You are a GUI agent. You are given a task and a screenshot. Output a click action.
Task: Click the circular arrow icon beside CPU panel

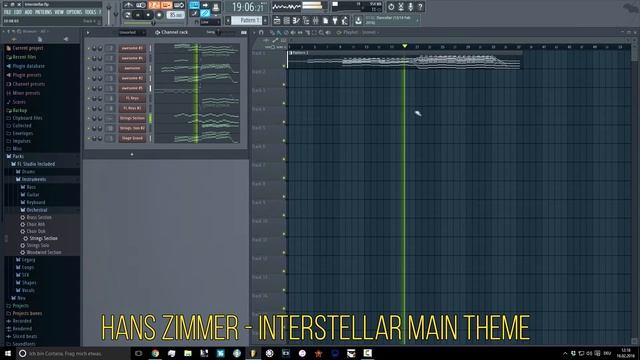click(x=391, y=7)
